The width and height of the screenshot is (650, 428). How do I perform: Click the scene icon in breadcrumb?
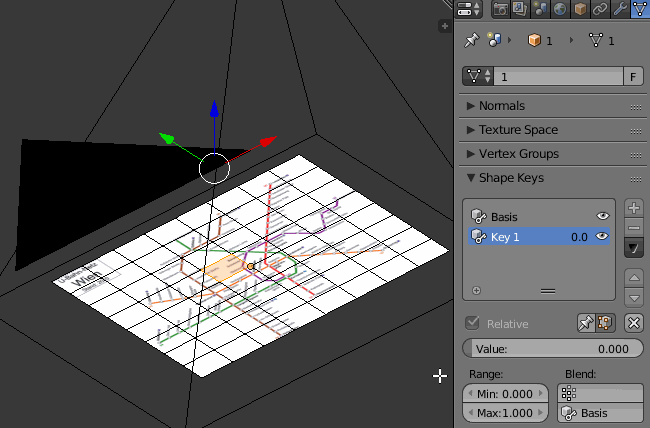(x=494, y=40)
